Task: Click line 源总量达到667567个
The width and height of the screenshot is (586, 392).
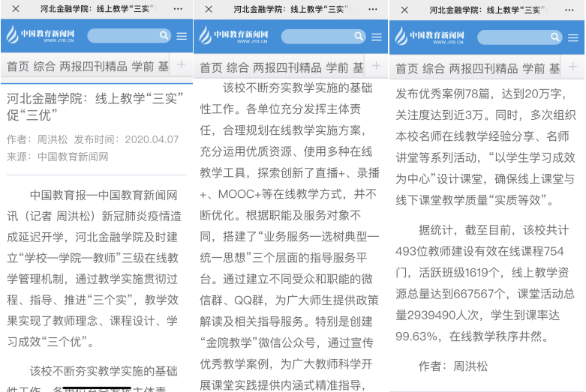Action: click(485, 294)
